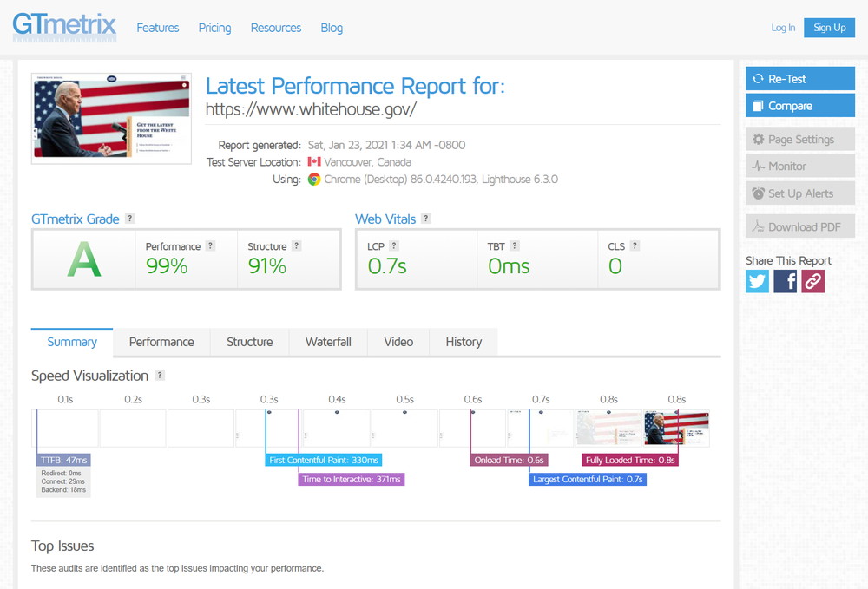Click the Compare button
The image size is (868, 589).
pos(800,106)
